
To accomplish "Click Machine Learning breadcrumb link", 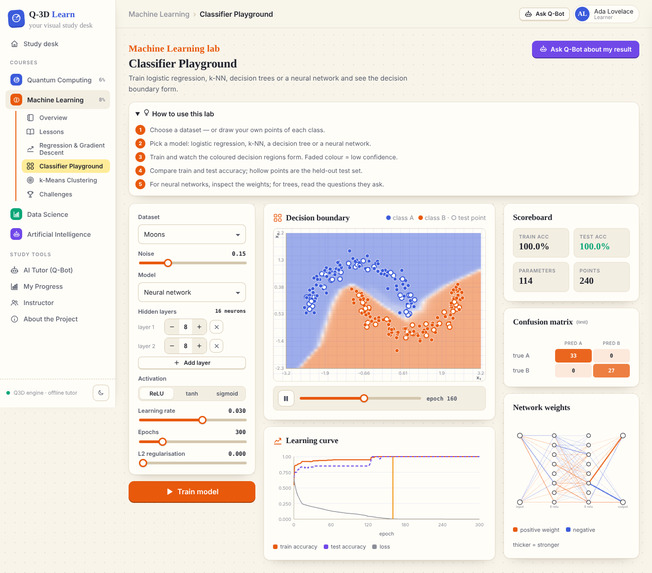I will [159, 14].
